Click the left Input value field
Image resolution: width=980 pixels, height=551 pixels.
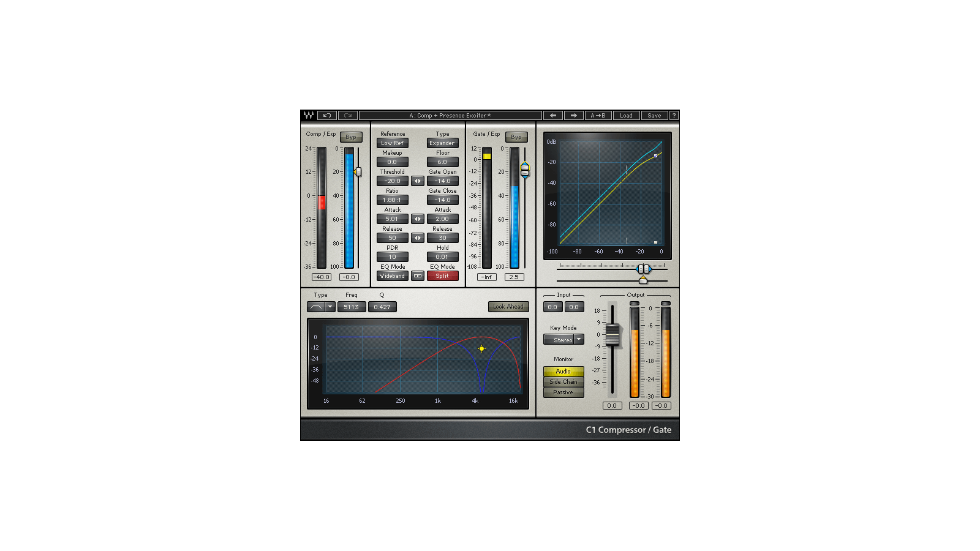click(x=552, y=307)
